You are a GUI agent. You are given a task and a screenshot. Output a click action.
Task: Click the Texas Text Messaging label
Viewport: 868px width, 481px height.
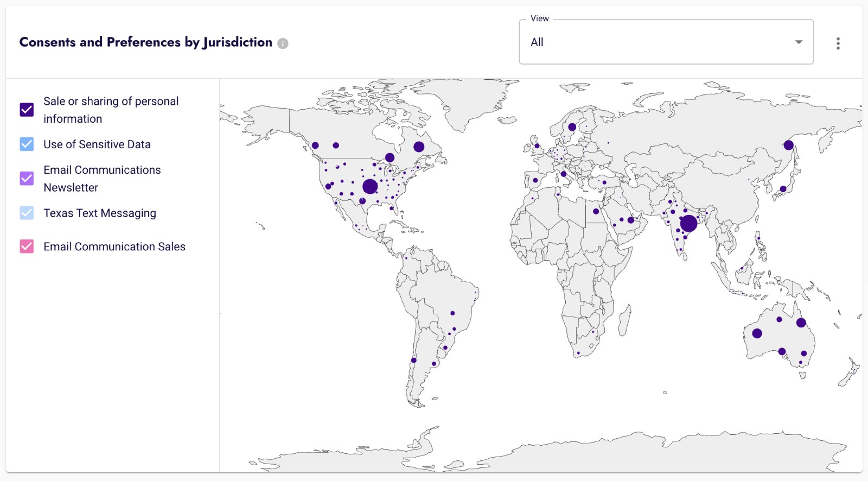(x=100, y=213)
